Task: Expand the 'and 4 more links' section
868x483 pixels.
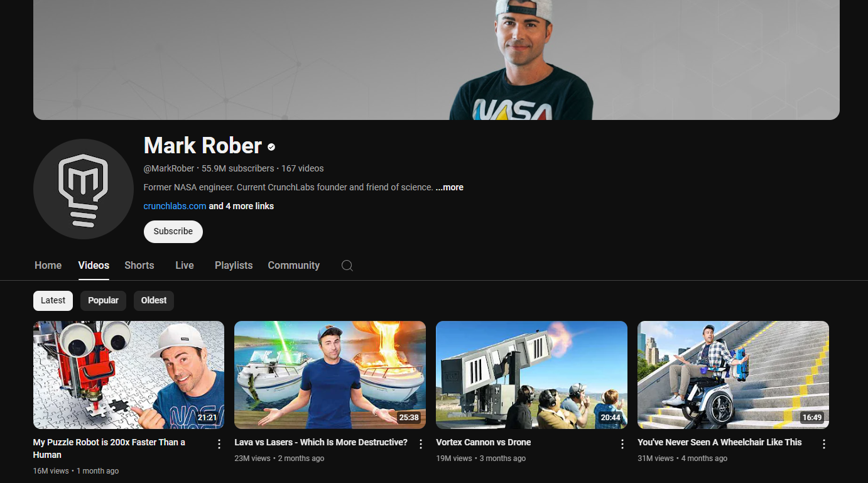Action: click(x=241, y=206)
